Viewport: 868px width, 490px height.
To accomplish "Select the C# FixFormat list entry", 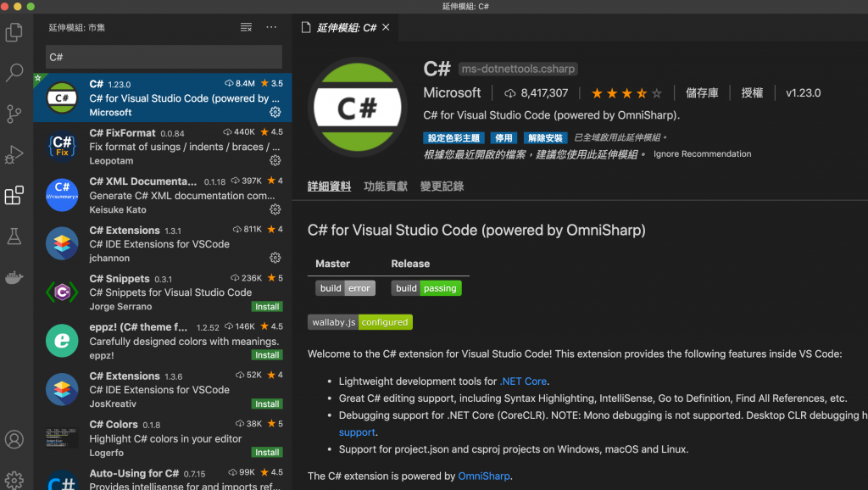I will pos(163,146).
